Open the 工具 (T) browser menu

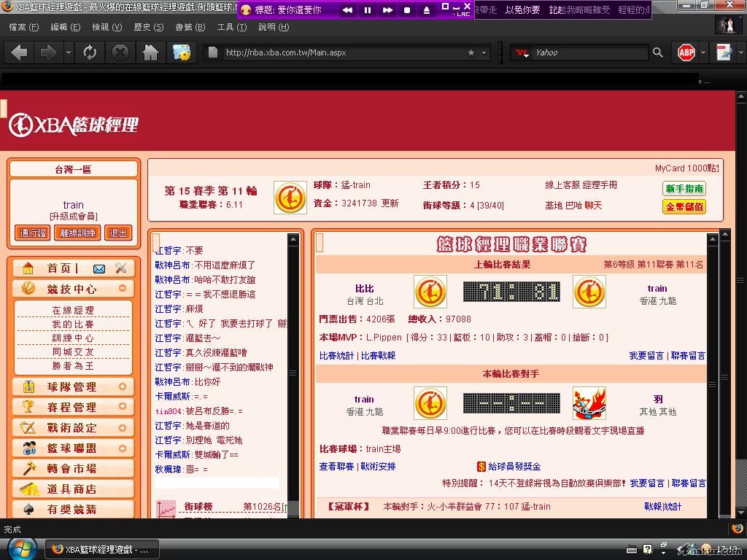tap(231, 27)
